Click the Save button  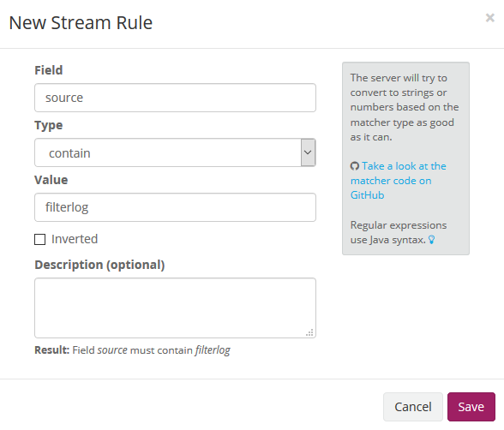471,407
